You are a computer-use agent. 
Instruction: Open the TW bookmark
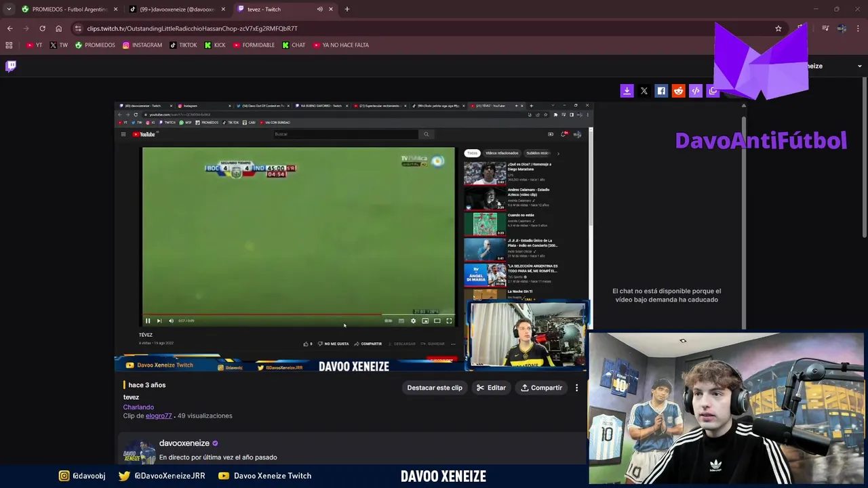(58, 45)
